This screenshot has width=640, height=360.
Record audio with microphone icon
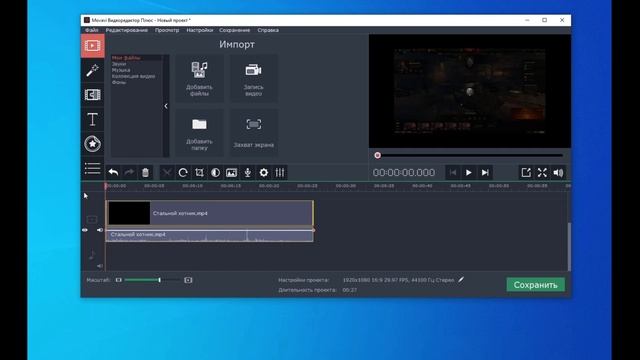click(248, 173)
